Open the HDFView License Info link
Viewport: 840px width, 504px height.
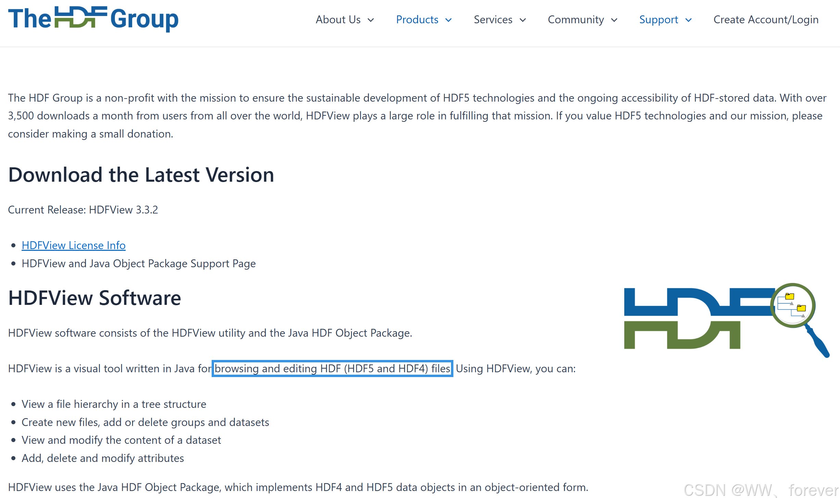pyautogui.click(x=74, y=245)
